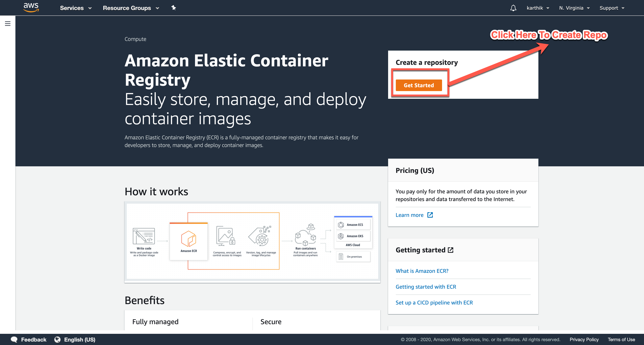Click the AWS Cloud label in diagram

click(x=353, y=245)
